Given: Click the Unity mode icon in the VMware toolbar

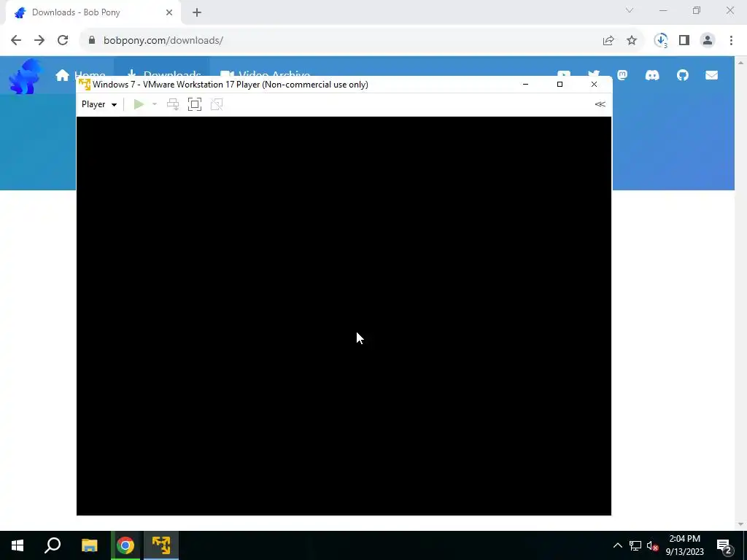Looking at the screenshot, I should 217,104.
